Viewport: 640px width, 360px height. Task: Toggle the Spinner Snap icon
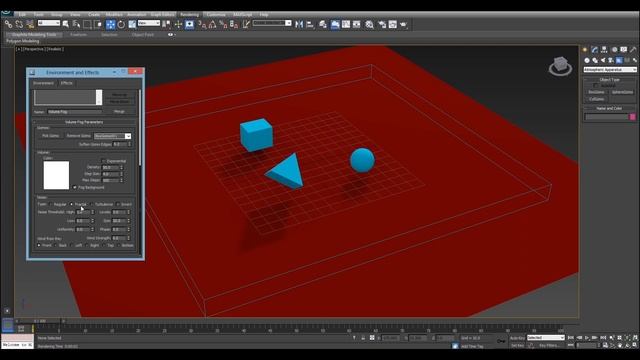pos(233,24)
